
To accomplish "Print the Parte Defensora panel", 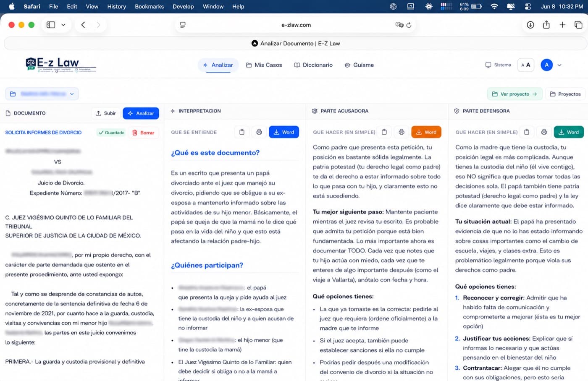I will pyautogui.click(x=544, y=132).
